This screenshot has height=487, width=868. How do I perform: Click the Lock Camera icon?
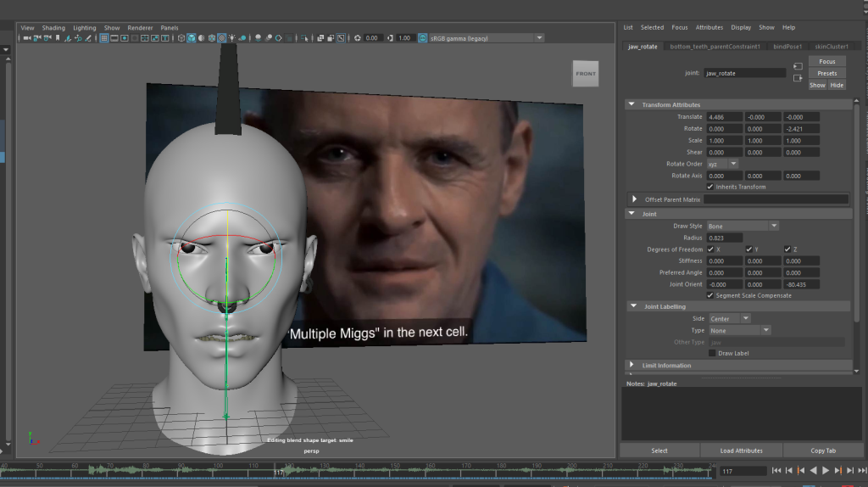[37, 38]
